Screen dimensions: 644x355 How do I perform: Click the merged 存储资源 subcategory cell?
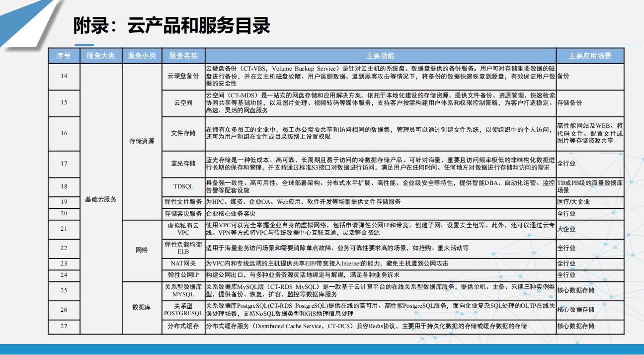tap(142, 141)
